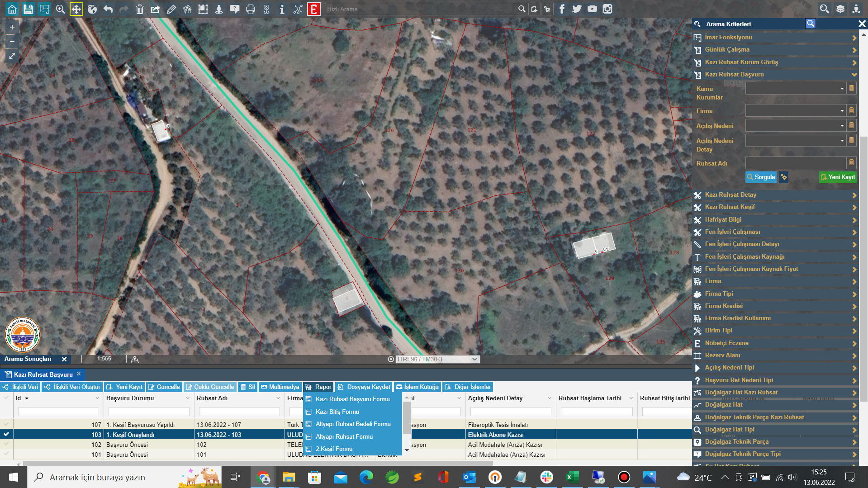Image resolution: width=868 pixels, height=488 pixels.
Task: Click the green Yeni Kayıt button
Action: pos(838,177)
